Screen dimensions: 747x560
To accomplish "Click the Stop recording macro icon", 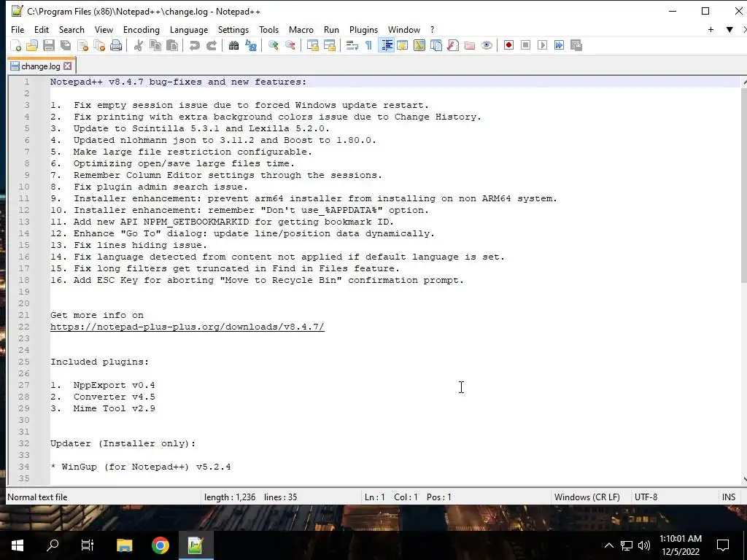I will tap(525, 45).
